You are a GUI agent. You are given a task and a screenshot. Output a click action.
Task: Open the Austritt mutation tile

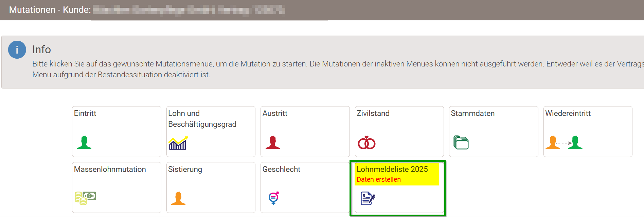pos(305,132)
